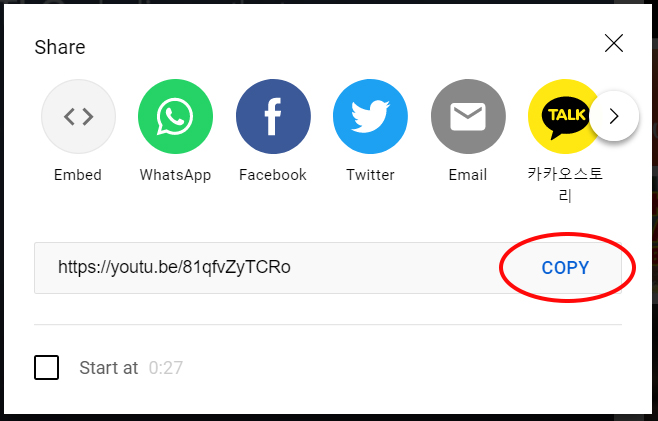Click the Start at label text
The width and height of the screenshot is (658, 421).
(109, 368)
